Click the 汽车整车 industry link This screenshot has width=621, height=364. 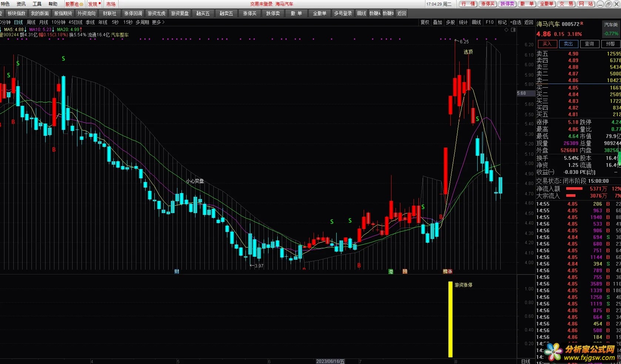(x=120, y=35)
